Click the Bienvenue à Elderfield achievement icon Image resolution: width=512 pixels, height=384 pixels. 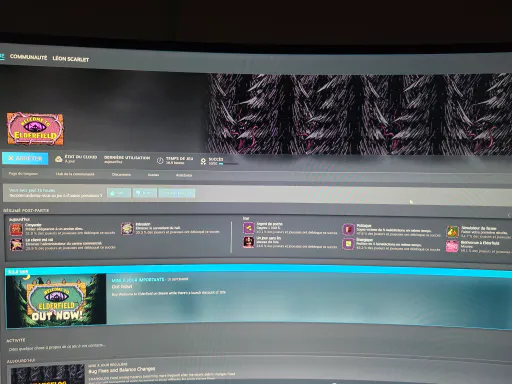point(452,246)
